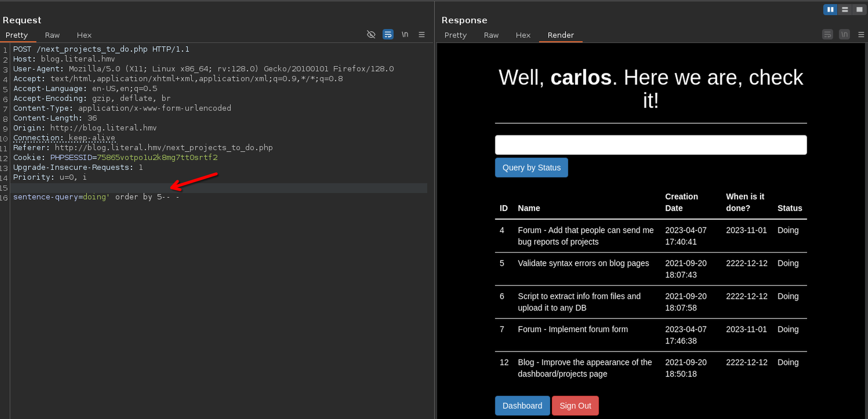Toggle non-printable characters in Request pane
The width and height of the screenshot is (868, 419).
(x=405, y=34)
